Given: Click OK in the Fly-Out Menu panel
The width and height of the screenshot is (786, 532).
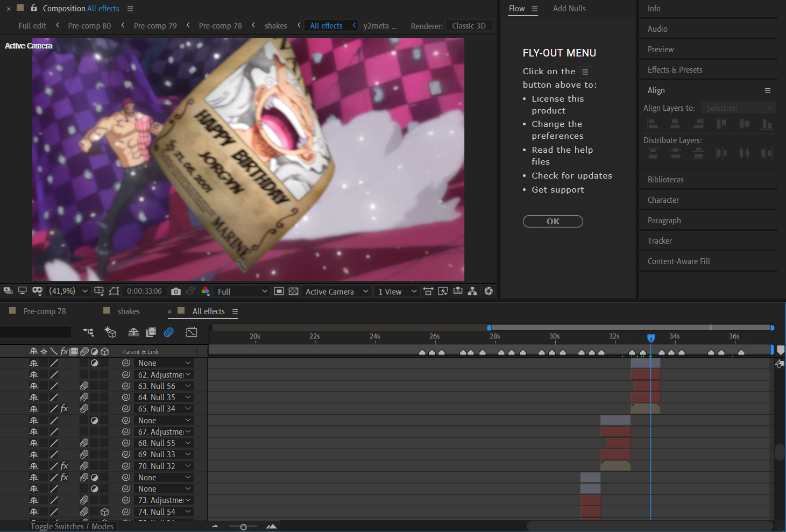Looking at the screenshot, I should [553, 221].
